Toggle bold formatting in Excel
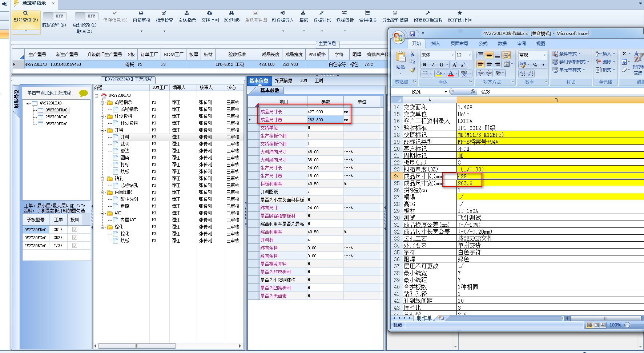Image resolution: width=644 pixels, height=353 pixels. pyautogui.click(x=424, y=65)
